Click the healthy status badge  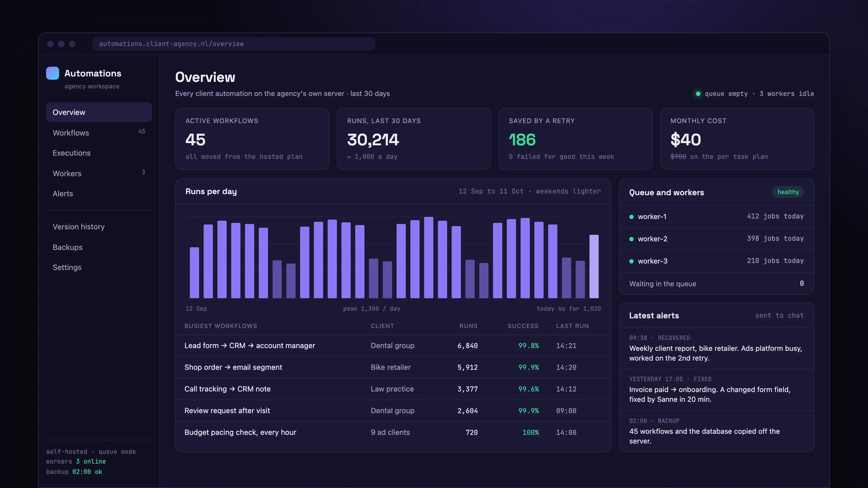(x=788, y=192)
